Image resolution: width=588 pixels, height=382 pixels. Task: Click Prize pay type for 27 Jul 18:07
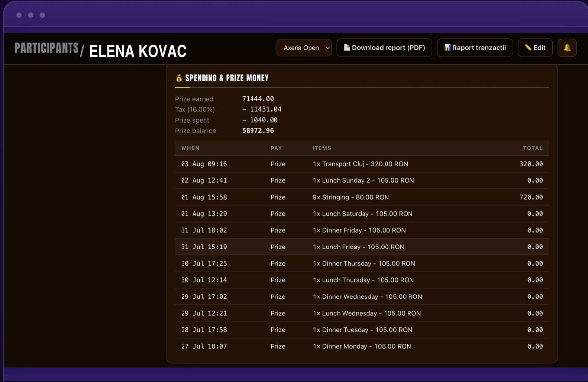point(278,346)
